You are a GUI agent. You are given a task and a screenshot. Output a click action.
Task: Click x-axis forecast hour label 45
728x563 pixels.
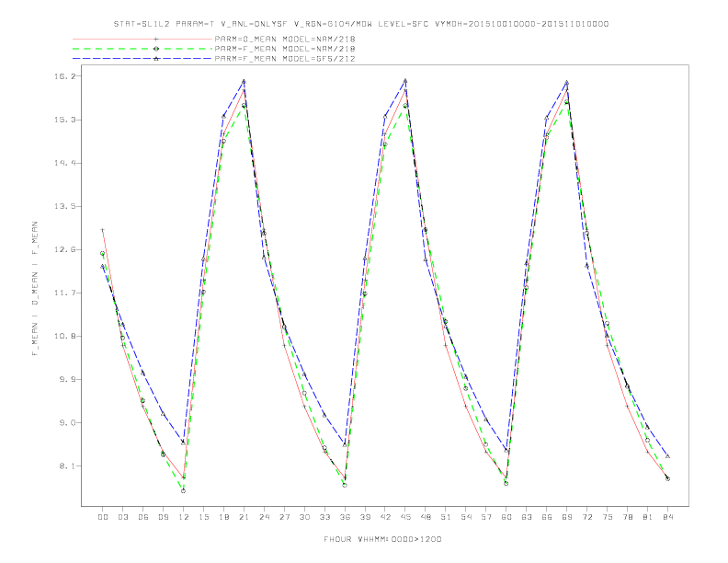(x=405, y=517)
